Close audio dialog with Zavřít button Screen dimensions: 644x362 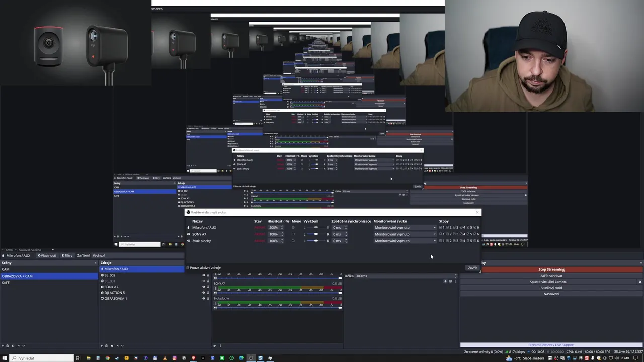472,268
